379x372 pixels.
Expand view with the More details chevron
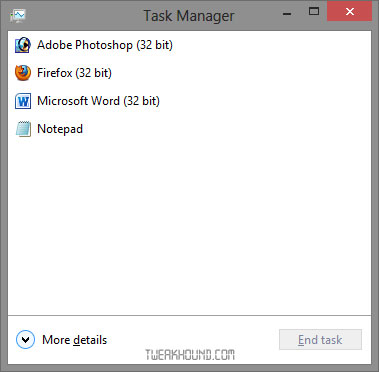click(25, 340)
